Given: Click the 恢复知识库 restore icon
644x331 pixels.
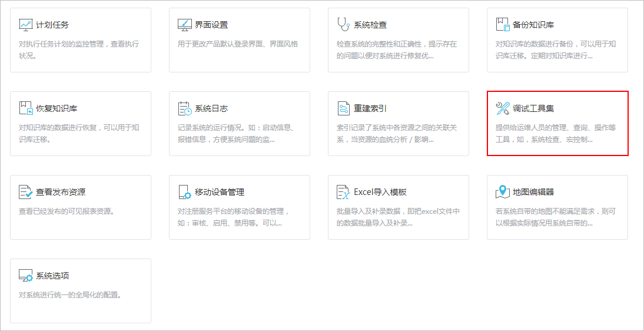Looking at the screenshot, I should 25,108.
